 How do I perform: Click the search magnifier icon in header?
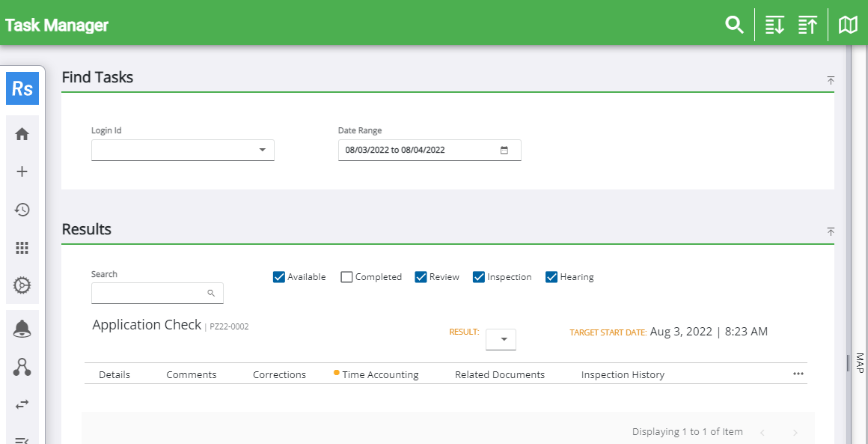point(734,25)
